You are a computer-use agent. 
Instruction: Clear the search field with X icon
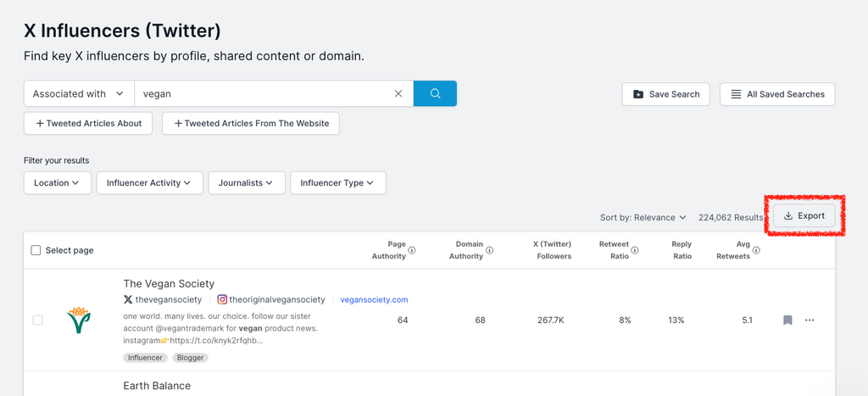(x=398, y=94)
